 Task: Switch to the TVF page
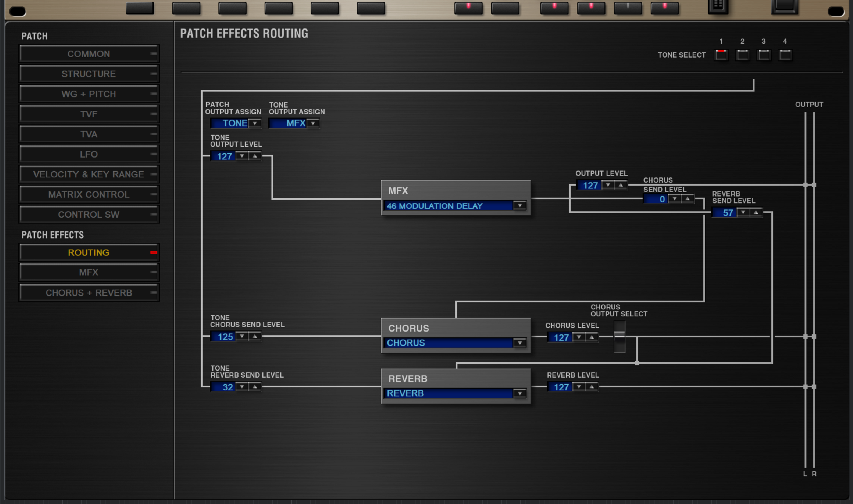pyautogui.click(x=89, y=114)
